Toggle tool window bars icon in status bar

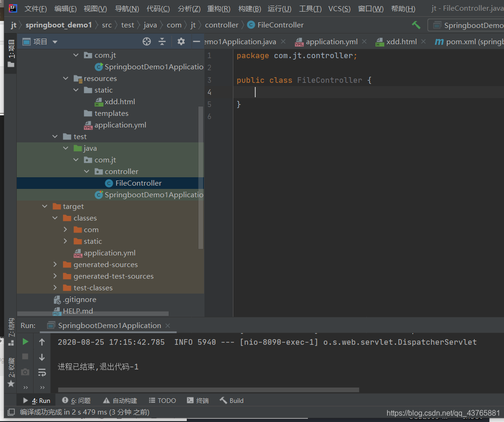(x=11, y=412)
